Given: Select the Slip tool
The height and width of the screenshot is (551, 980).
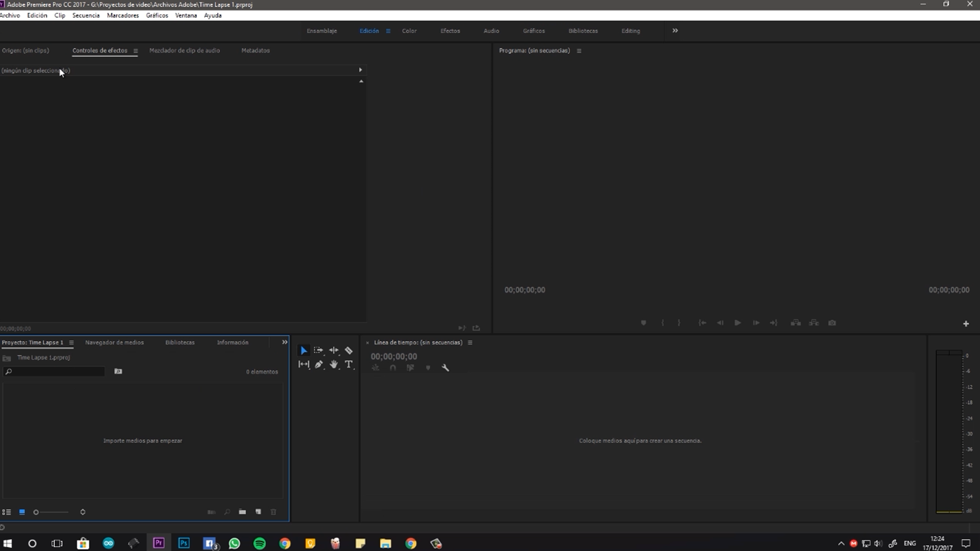Looking at the screenshot, I should coord(303,364).
